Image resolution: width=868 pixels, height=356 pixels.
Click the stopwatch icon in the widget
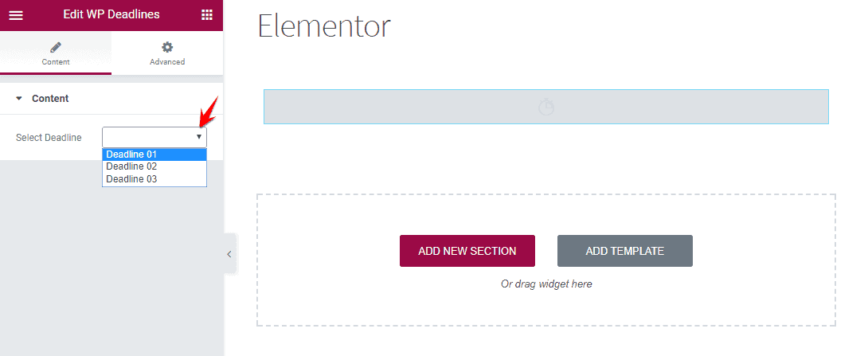click(545, 107)
